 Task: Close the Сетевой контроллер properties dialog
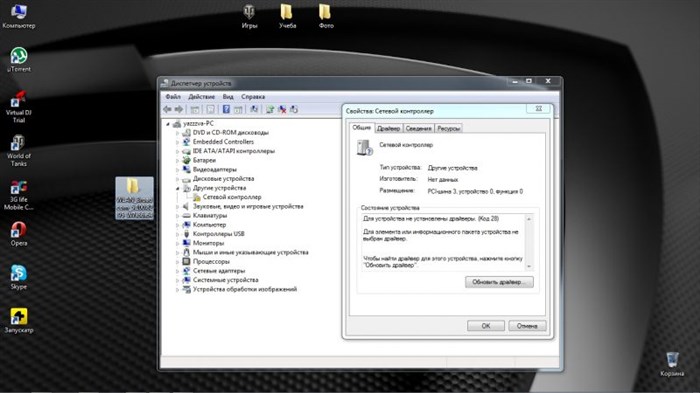pyautogui.click(x=539, y=109)
